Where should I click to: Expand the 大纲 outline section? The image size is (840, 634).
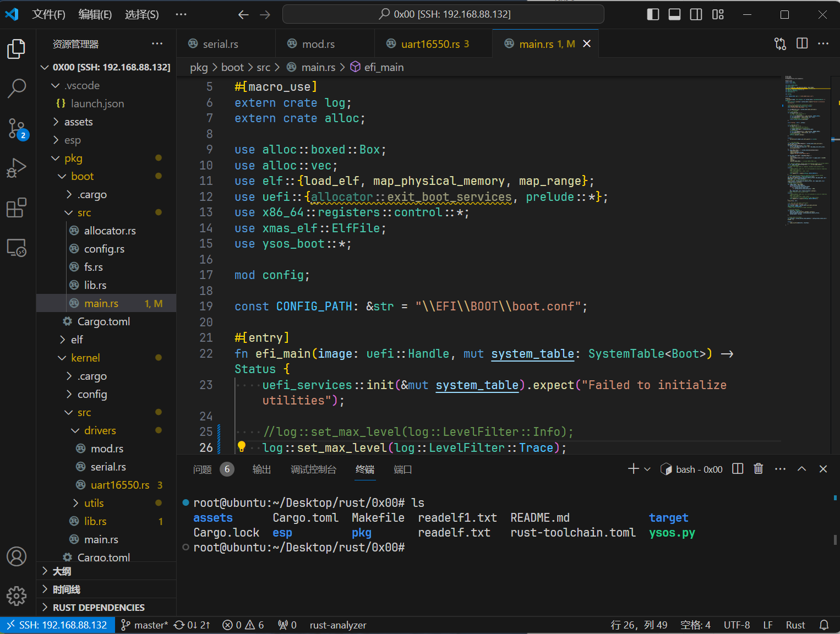point(106,571)
